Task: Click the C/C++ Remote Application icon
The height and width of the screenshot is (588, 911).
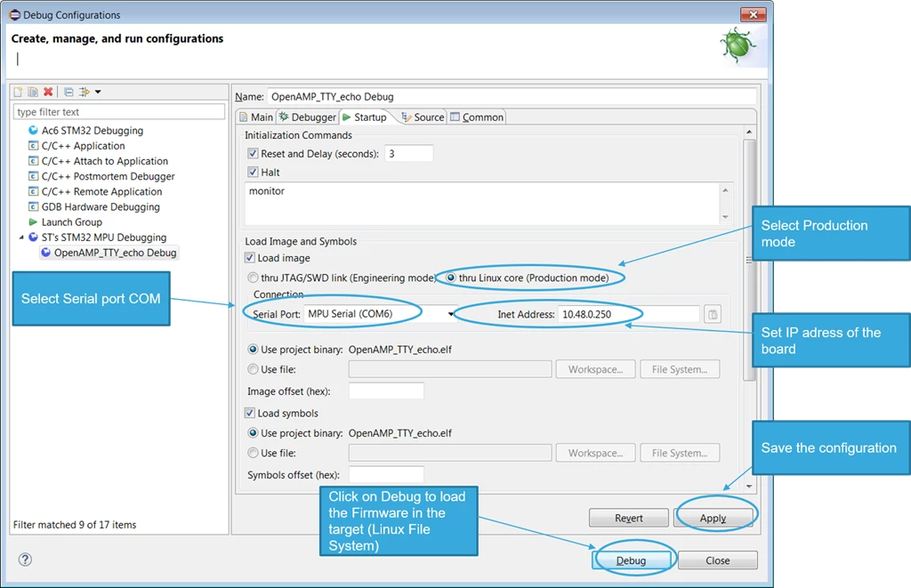Action: point(33,191)
